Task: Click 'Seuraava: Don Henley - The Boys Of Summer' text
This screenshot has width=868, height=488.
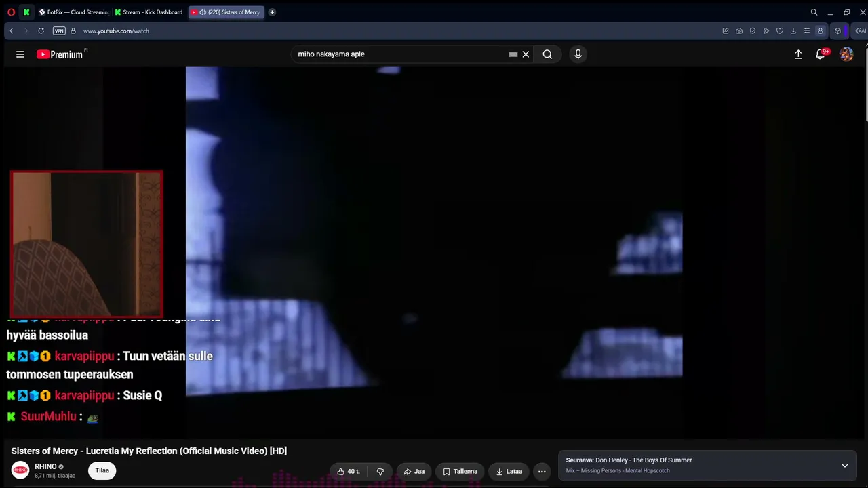Action: pos(629,460)
